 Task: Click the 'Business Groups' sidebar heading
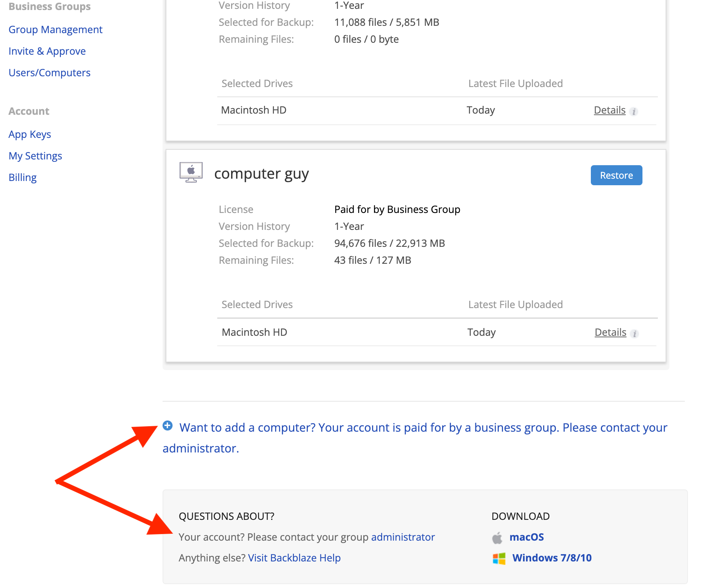tap(49, 6)
